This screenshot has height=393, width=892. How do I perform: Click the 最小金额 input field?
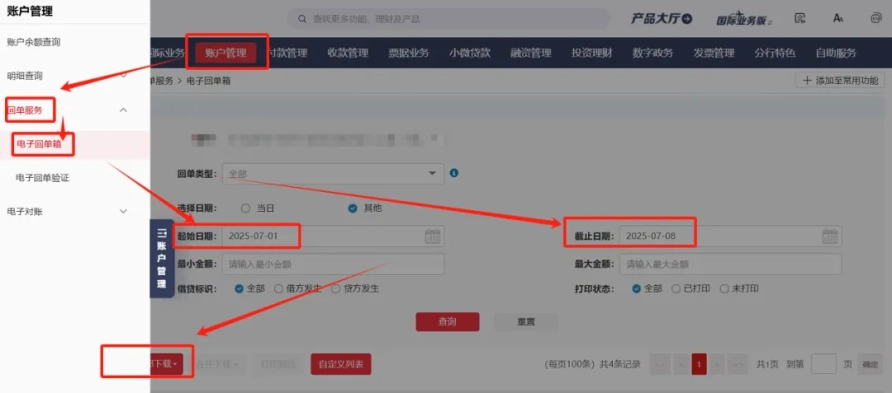click(x=333, y=264)
